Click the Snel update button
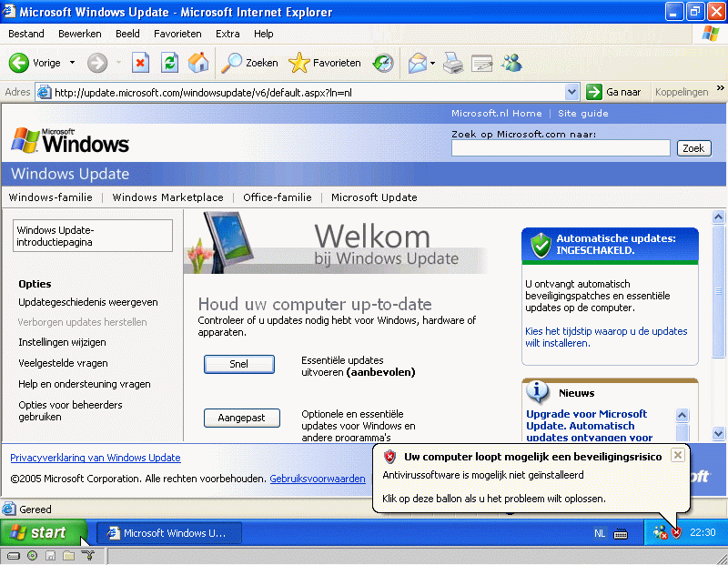 point(239,364)
